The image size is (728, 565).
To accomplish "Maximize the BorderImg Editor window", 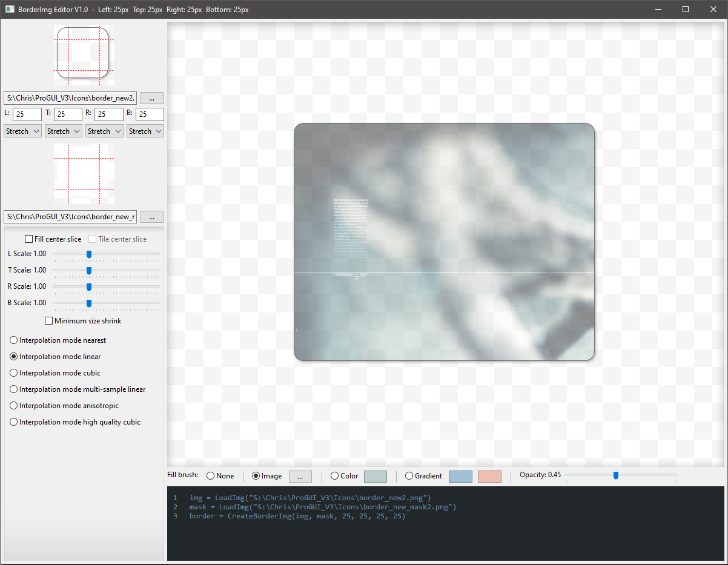I will pyautogui.click(x=686, y=9).
